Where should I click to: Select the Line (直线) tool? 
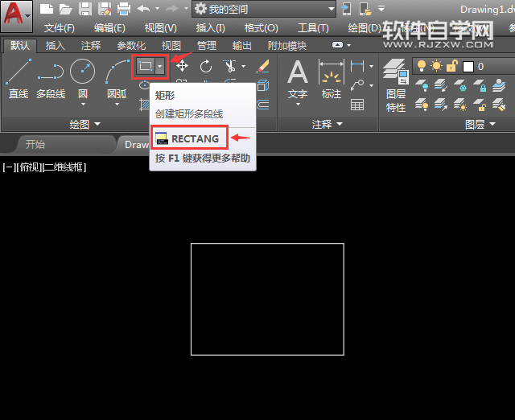point(19,79)
